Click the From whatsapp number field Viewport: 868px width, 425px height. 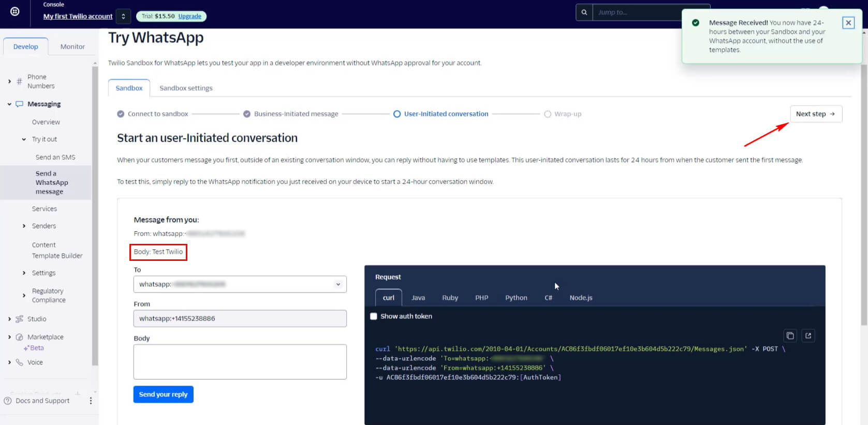click(x=240, y=318)
